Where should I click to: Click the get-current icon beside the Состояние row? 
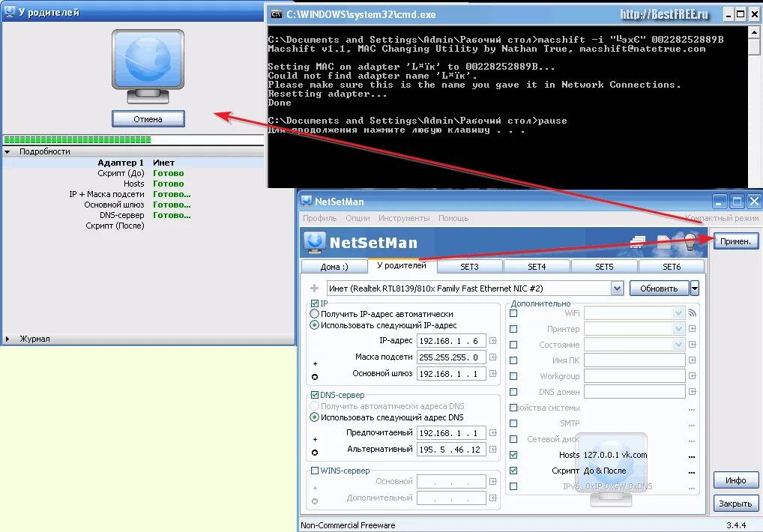click(x=692, y=344)
